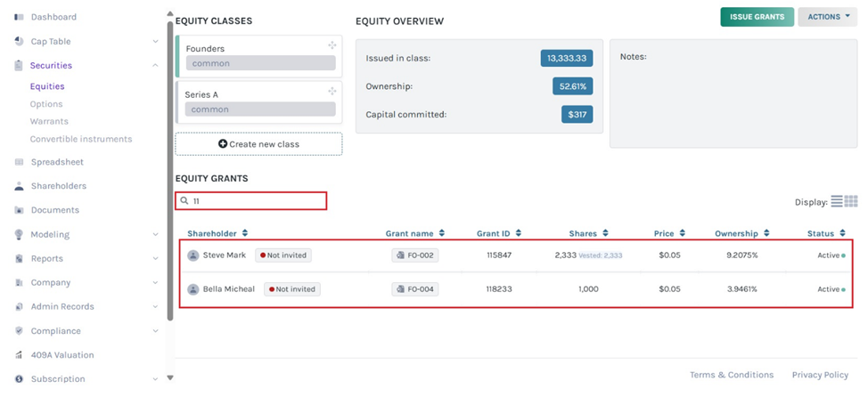Open Warrants under Securities
Screen dimensions: 868x397
pos(49,121)
